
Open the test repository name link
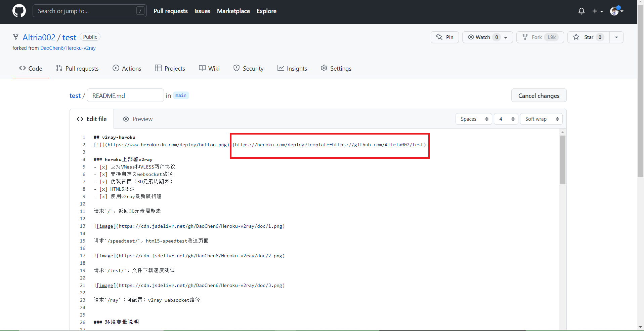coord(70,37)
